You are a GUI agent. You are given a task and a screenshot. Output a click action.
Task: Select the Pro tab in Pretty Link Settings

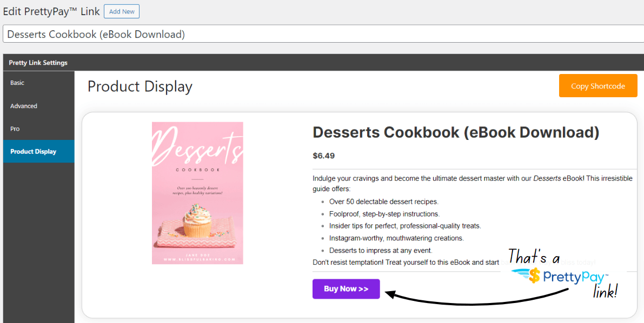[x=15, y=129]
